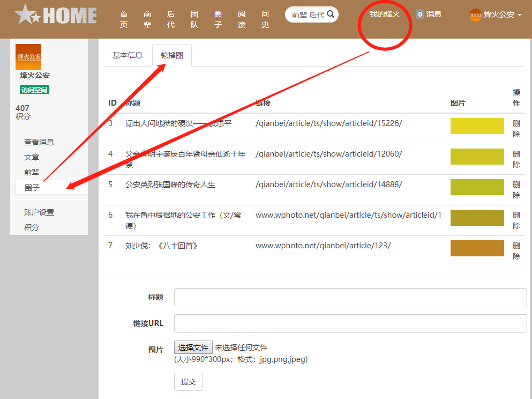The width and height of the screenshot is (532, 399).
Task: Open 查看消息 in the sidebar
Action: (x=39, y=142)
